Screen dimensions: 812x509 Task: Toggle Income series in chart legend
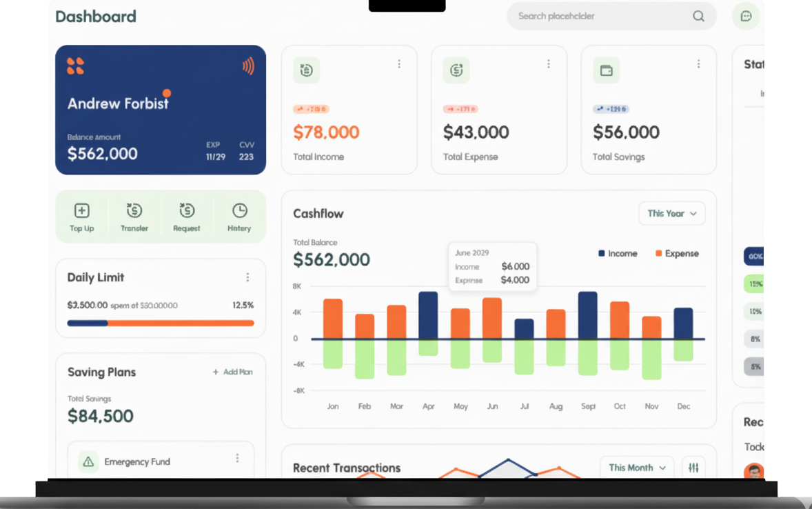[x=618, y=254]
